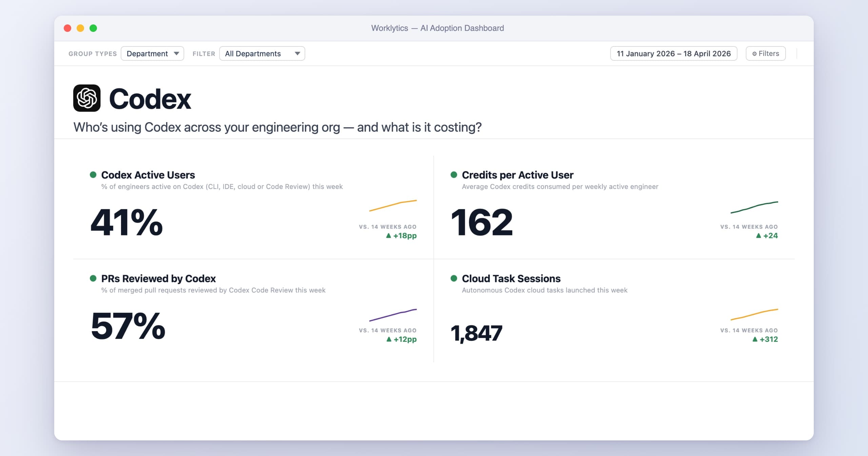Click the Filters button
Viewport: 868px width, 456px height.
(x=766, y=54)
